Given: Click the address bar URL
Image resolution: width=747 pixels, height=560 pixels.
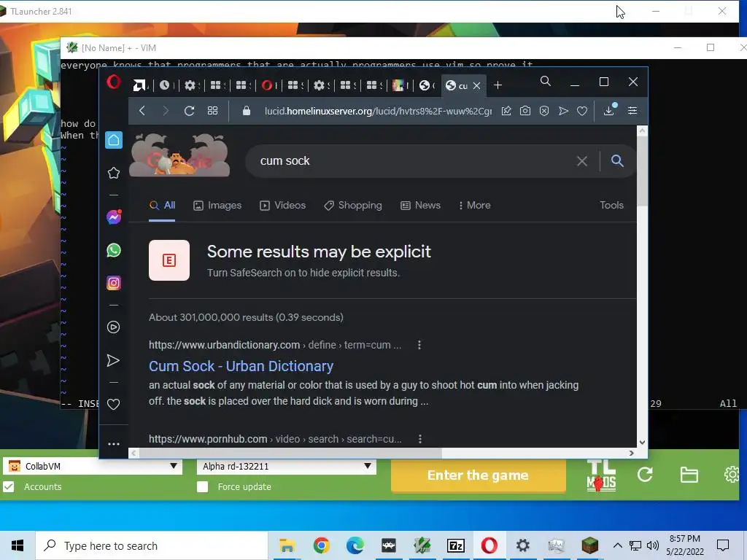Looking at the screenshot, I should pos(379,111).
